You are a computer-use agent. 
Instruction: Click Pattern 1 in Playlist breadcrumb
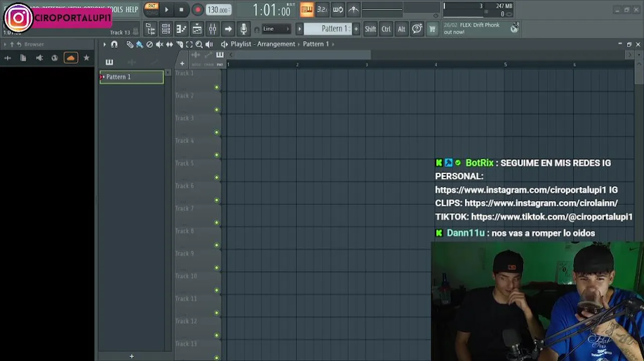(x=316, y=44)
